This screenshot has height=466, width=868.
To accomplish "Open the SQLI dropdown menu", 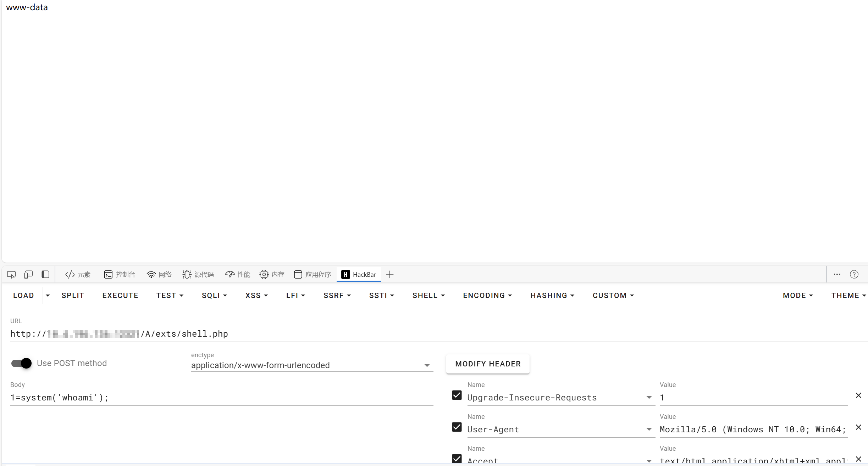I will pyautogui.click(x=214, y=296).
